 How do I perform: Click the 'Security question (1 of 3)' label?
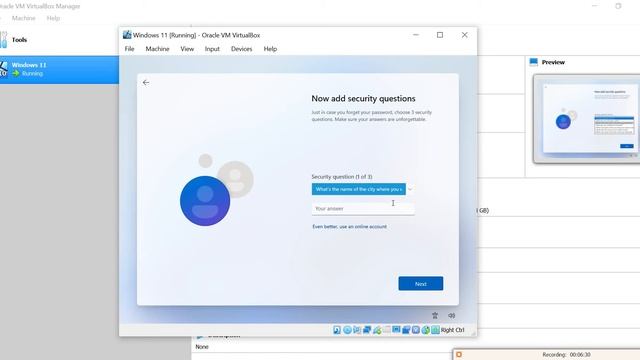(342, 177)
